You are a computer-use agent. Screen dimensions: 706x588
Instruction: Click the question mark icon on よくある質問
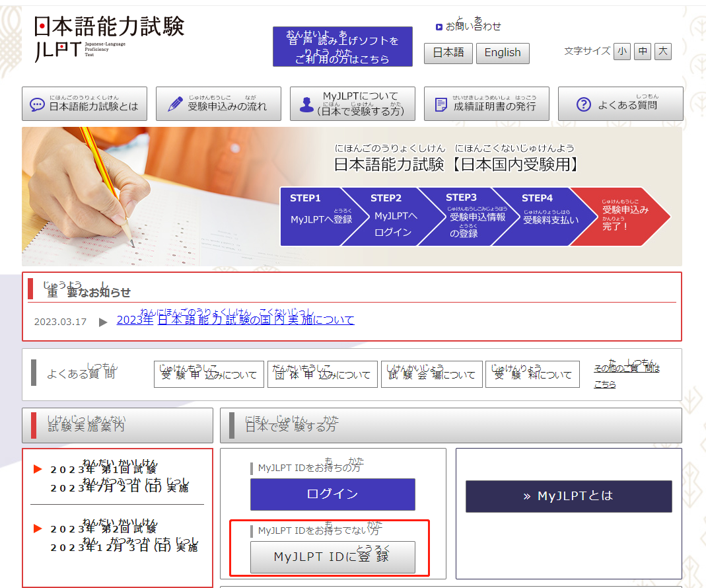584,104
